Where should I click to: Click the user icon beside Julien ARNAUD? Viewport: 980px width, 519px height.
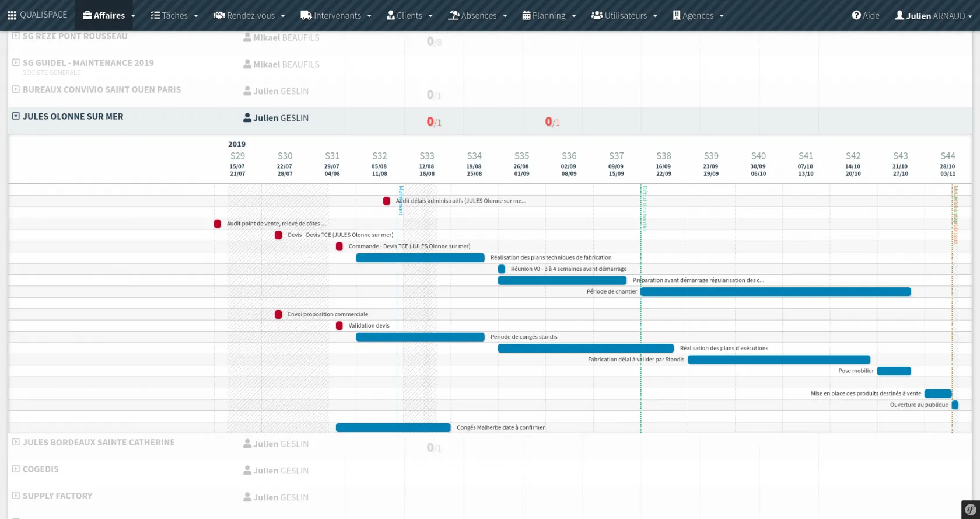(x=900, y=15)
